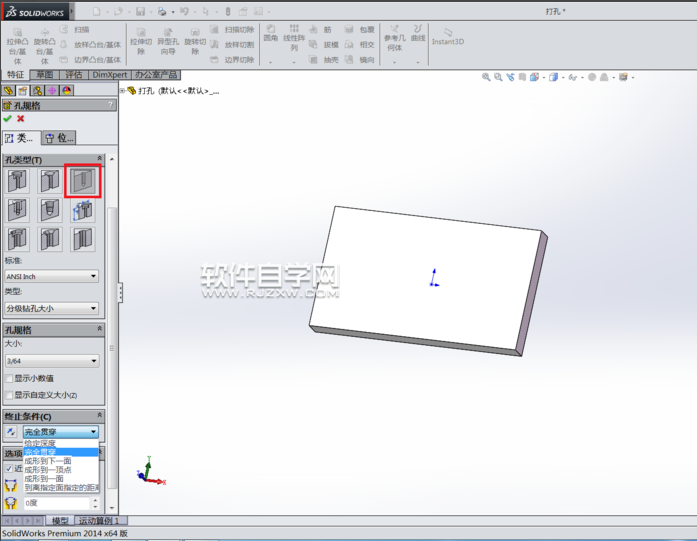Click the 拉伸凸台/基体 extrude boss tool
The image size is (697, 541).
point(17,46)
